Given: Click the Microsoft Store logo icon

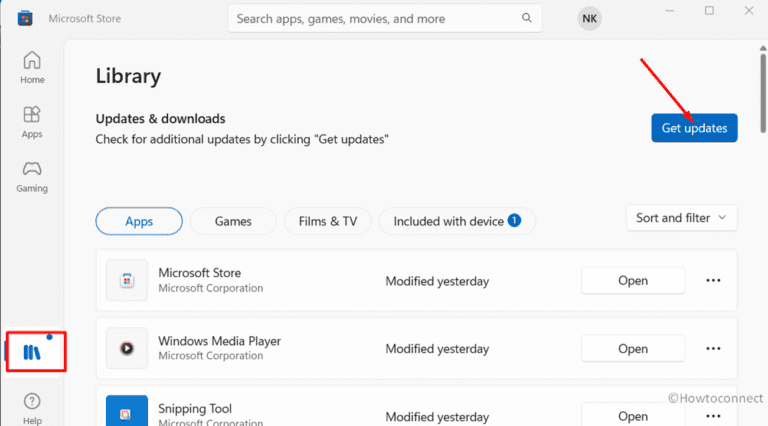Looking at the screenshot, I should point(25,19).
